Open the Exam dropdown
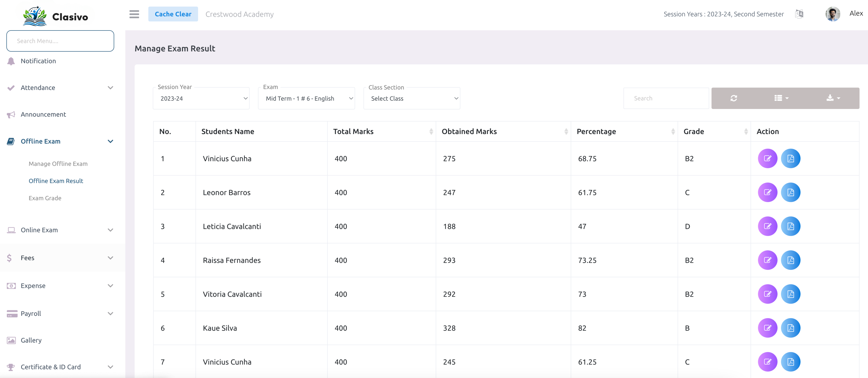 pos(306,98)
